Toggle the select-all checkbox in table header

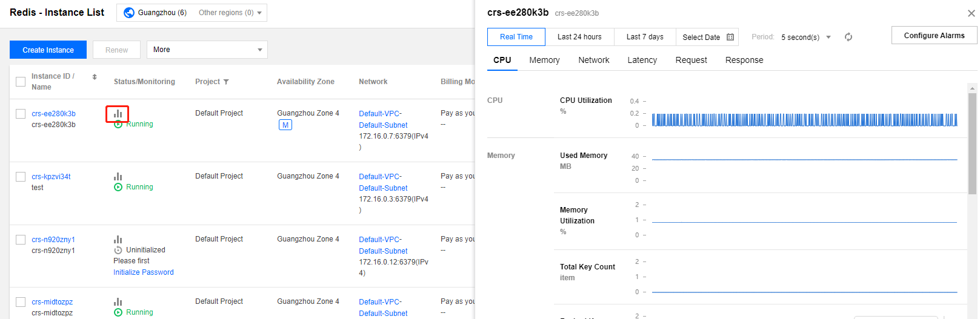(21, 82)
